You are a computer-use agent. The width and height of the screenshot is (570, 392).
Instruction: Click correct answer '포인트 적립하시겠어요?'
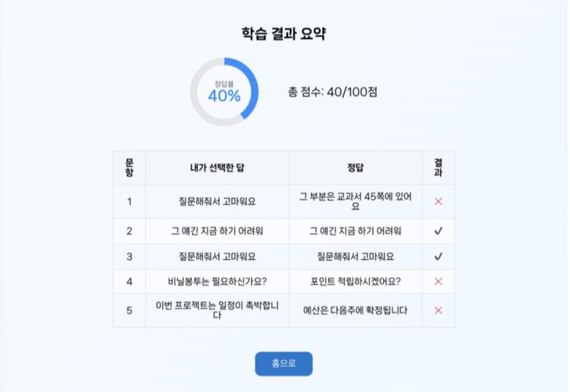(x=355, y=282)
